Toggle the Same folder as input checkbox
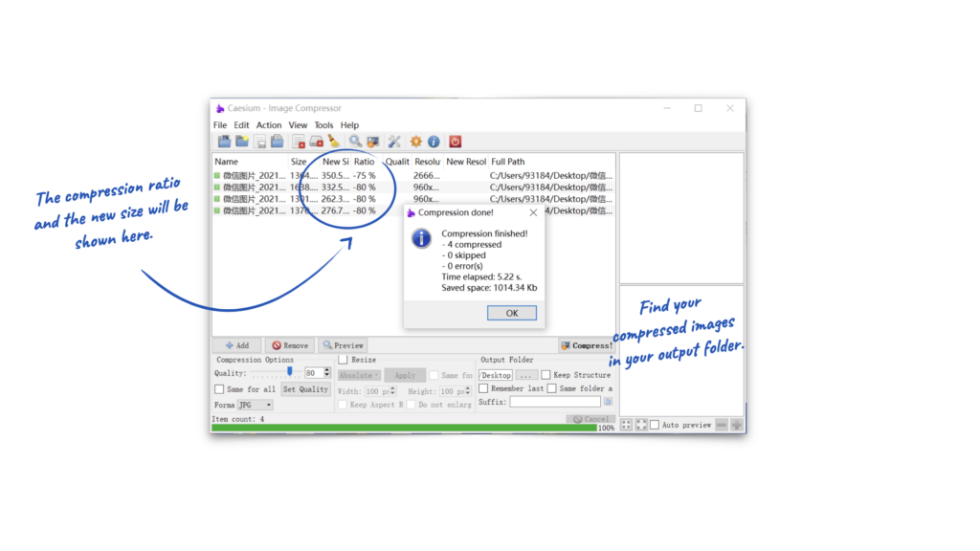The width and height of the screenshot is (980, 551). click(552, 388)
